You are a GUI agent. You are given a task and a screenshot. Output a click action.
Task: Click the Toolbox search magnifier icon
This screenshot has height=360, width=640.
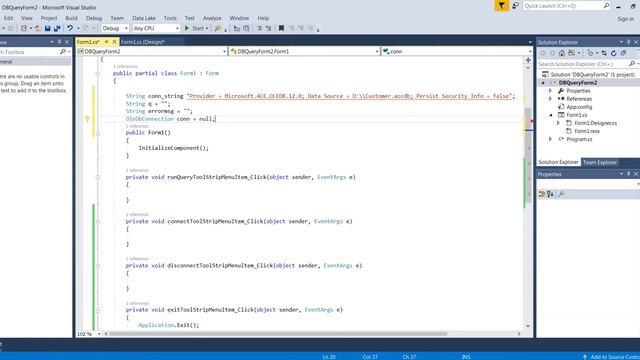coord(62,52)
